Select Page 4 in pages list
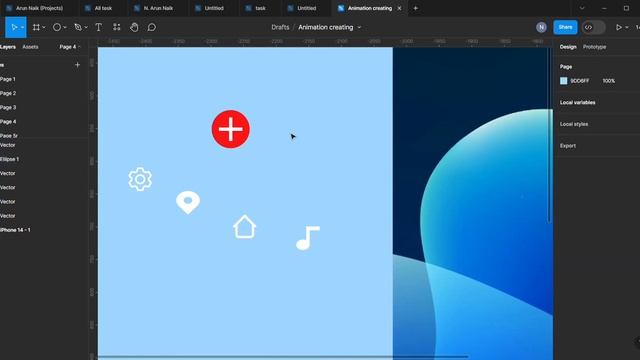 click(8, 122)
